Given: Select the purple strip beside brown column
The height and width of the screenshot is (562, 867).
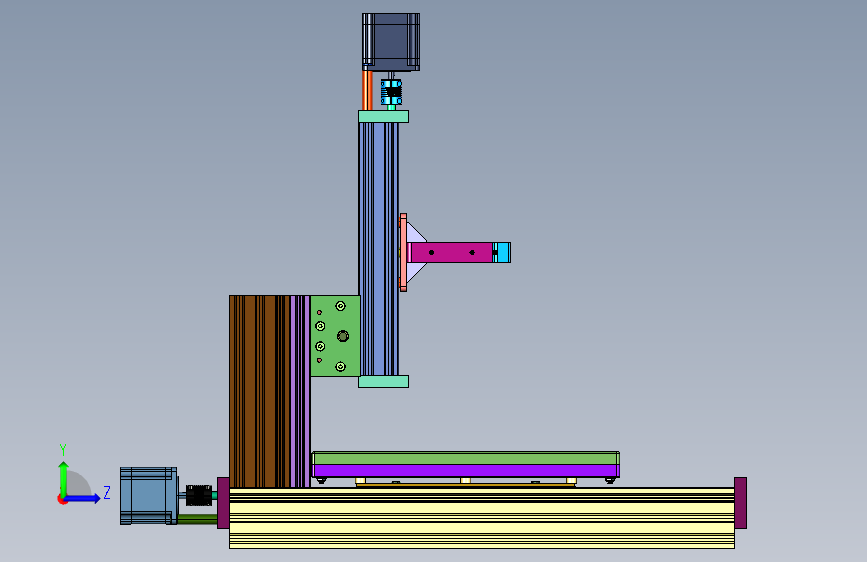Looking at the screenshot, I should [x=300, y=391].
